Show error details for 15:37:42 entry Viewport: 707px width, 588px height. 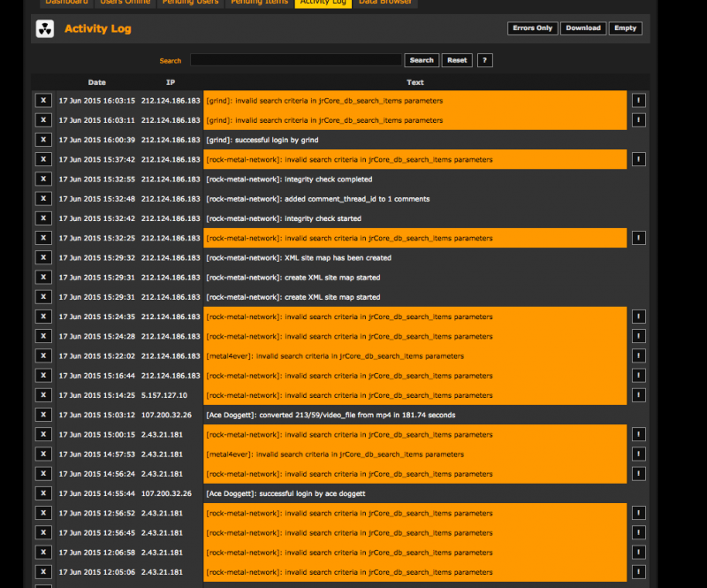[638, 159]
